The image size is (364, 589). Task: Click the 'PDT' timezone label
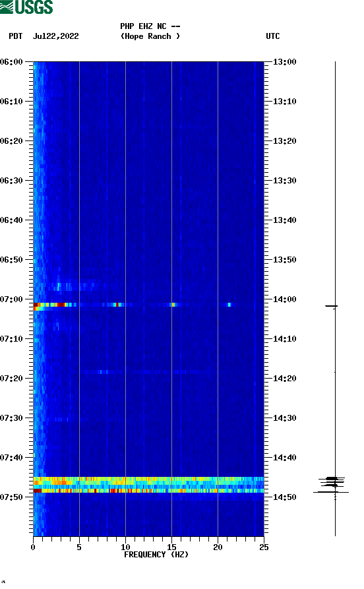(15, 36)
